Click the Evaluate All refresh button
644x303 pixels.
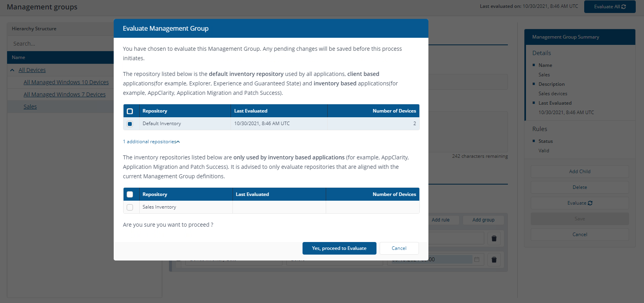(x=609, y=7)
